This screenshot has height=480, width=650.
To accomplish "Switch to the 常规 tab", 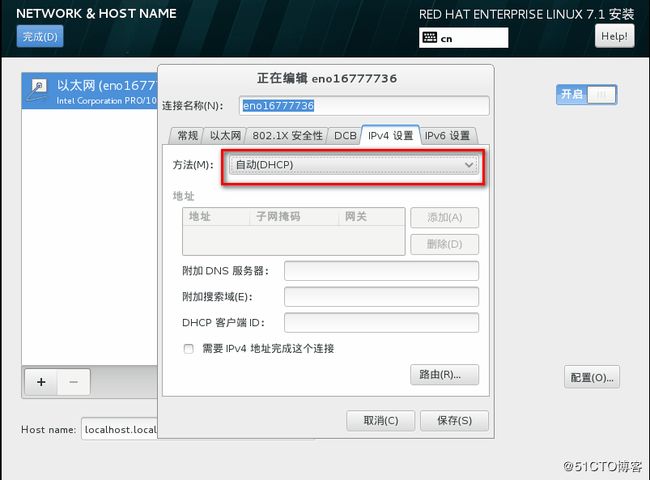I will [187, 136].
